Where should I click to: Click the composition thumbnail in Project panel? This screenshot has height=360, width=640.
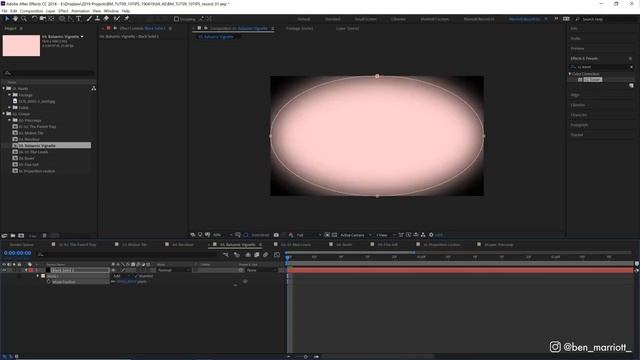pyautogui.click(x=21, y=45)
